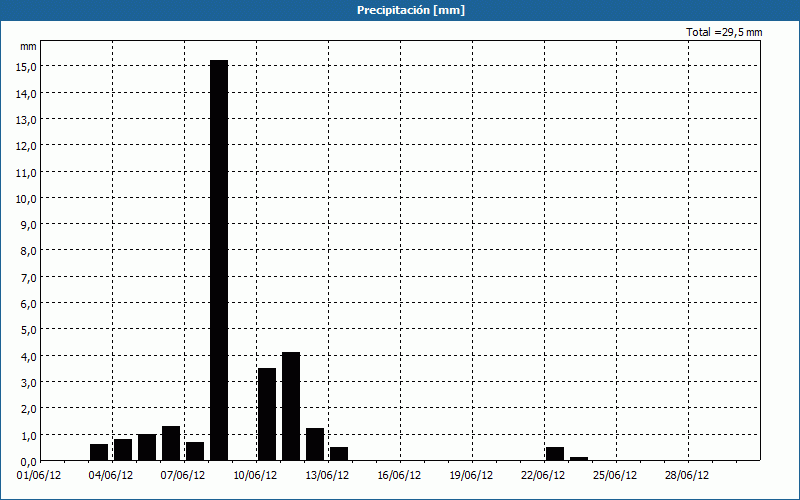Select the 'Total =29,5 mm' label
Viewport: 800px width, 500px height.
724,32
